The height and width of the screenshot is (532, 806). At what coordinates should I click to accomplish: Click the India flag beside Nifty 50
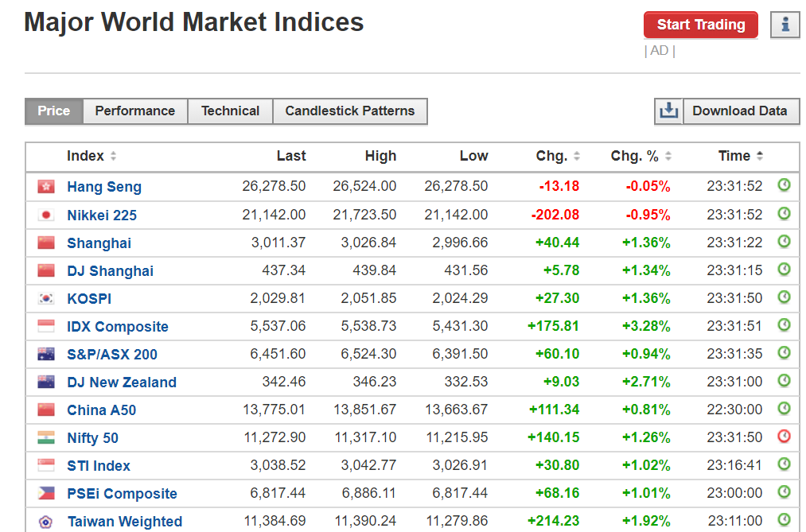[46, 437]
